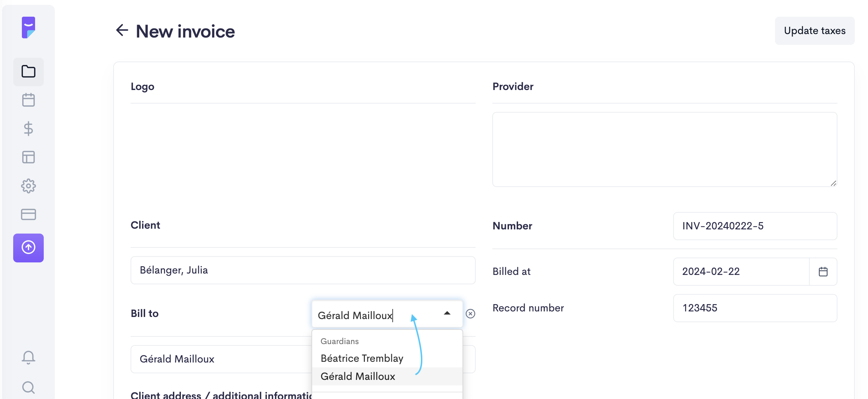Choose Gérald Mailloux from Guardians list
This screenshot has height=399, width=868.
coord(358,376)
